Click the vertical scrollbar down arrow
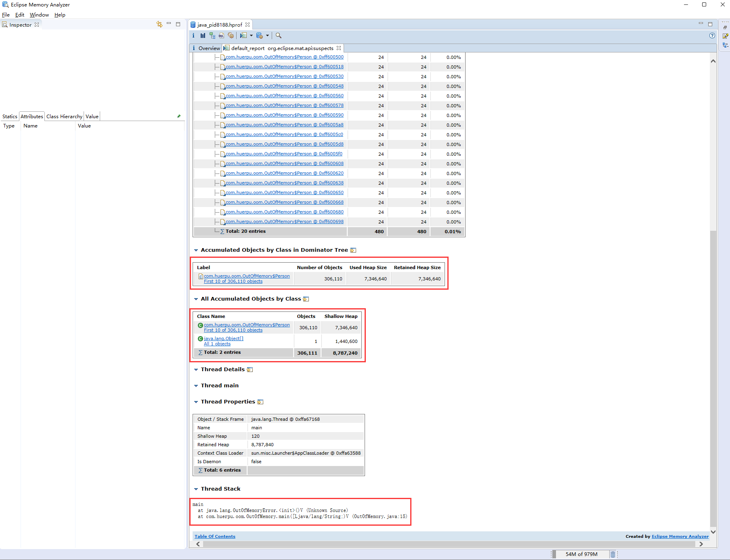 713,532
